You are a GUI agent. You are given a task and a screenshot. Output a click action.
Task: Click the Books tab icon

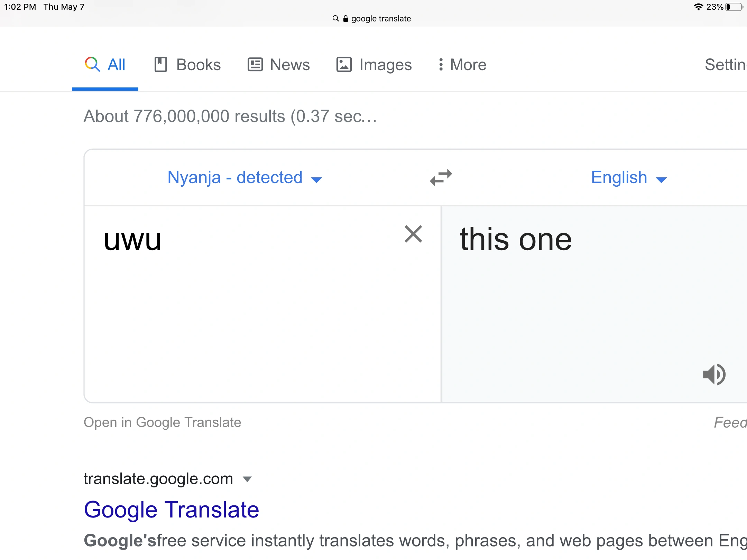pyautogui.click(x=160, y=64)
